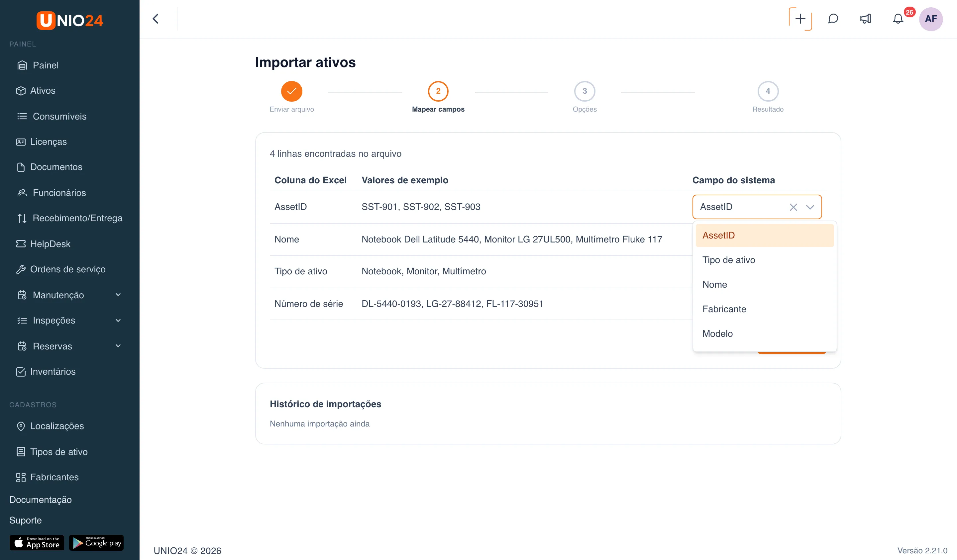Open the Suporte link
The height and width of the screenshot is (560, 957).
point(26,520)
